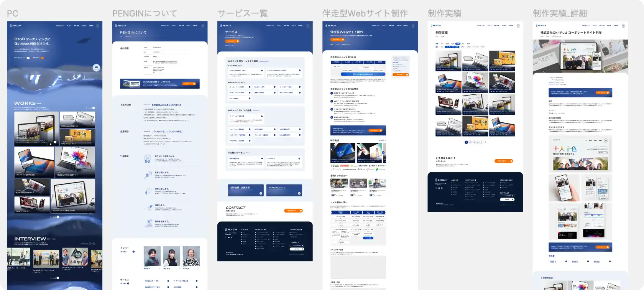Click the orange button in the サービス hero
The width and height of the screenshot is (644, 290).
(231, 41)
